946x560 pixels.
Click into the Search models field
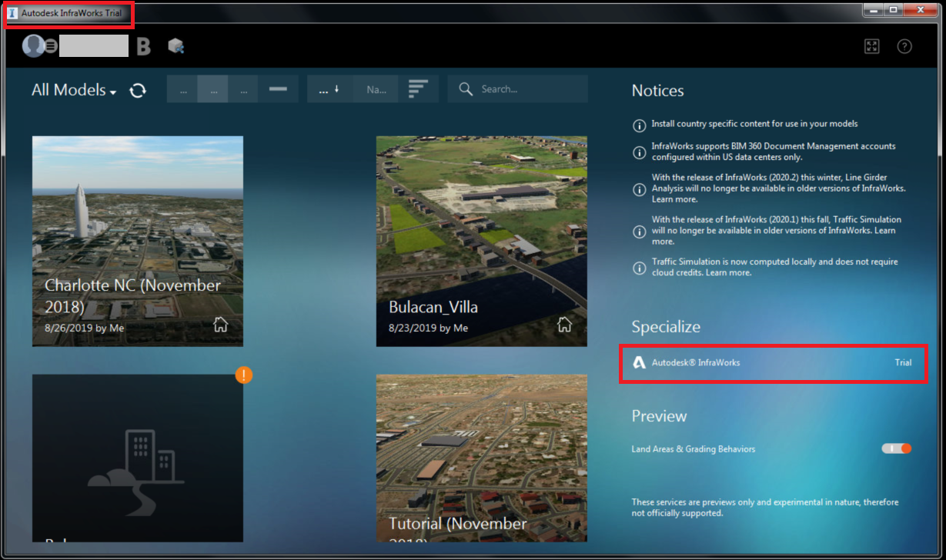pyautogui.click(x=517, y=89)
